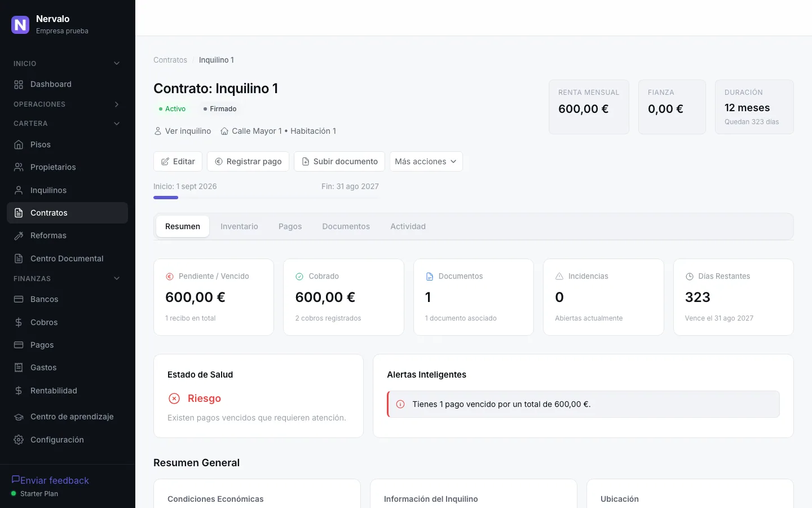Switch to the Documentos tab
This screenshot has height=508, width=812.
346,226
